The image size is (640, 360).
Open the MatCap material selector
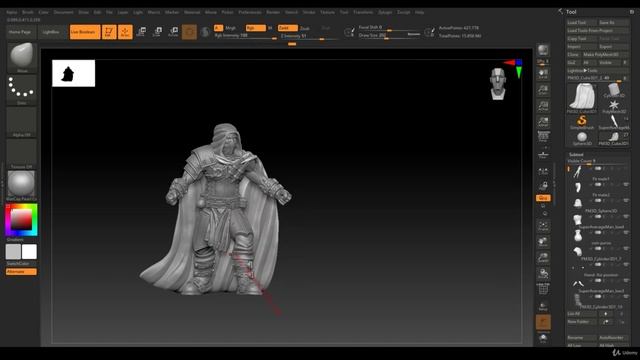pyautogui.click(x=22, y=186)
